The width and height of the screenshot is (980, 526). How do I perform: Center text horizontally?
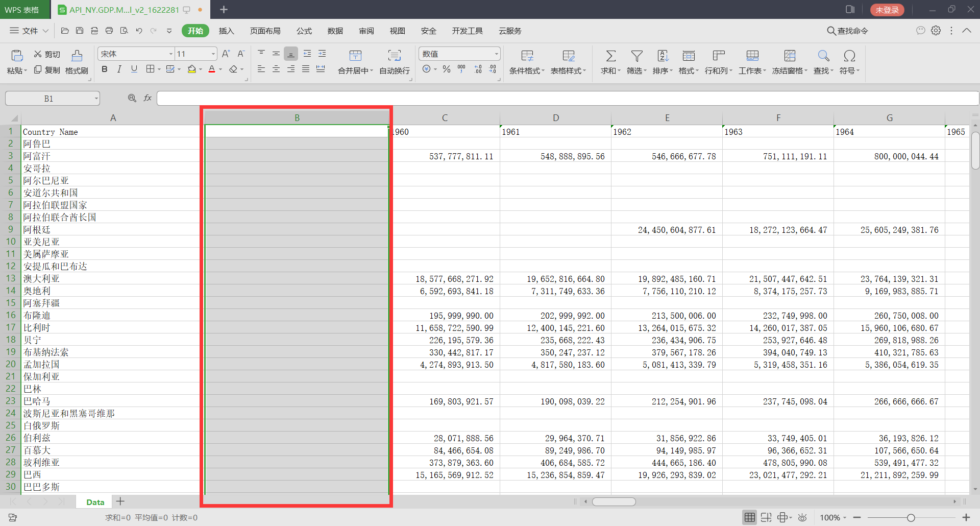[x=276, y=69]
